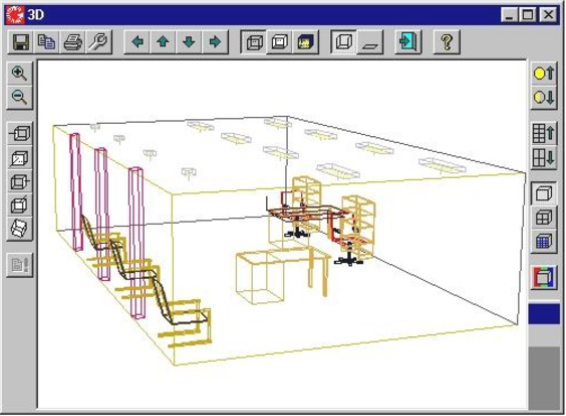Click the down arrow view button

[189, 42]
